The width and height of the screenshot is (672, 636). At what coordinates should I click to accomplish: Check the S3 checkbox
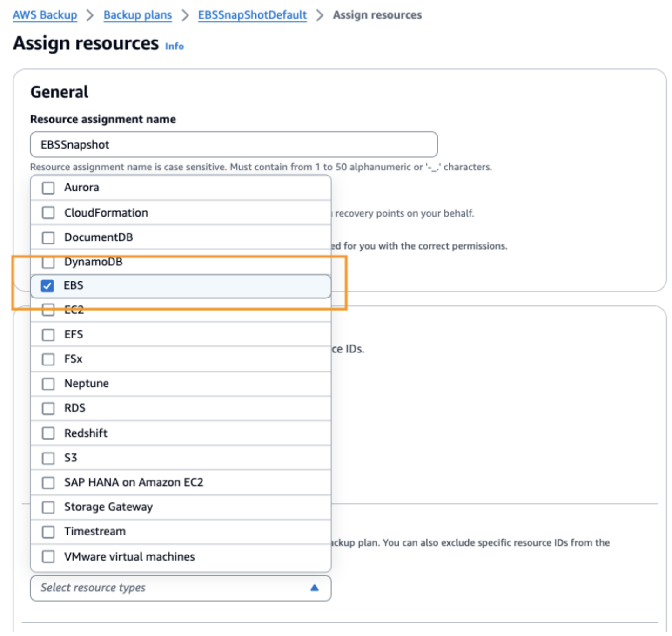tap(48, 458)
